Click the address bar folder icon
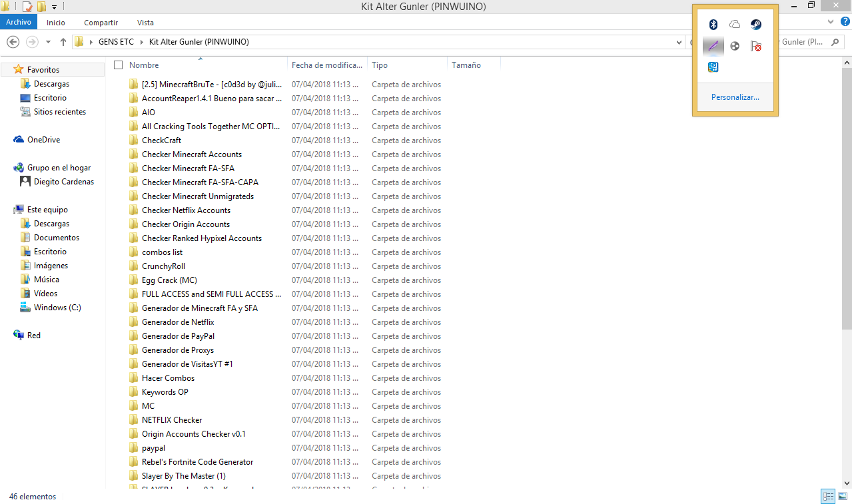Viewport: 852px width, 504px height. click(79, 42)
